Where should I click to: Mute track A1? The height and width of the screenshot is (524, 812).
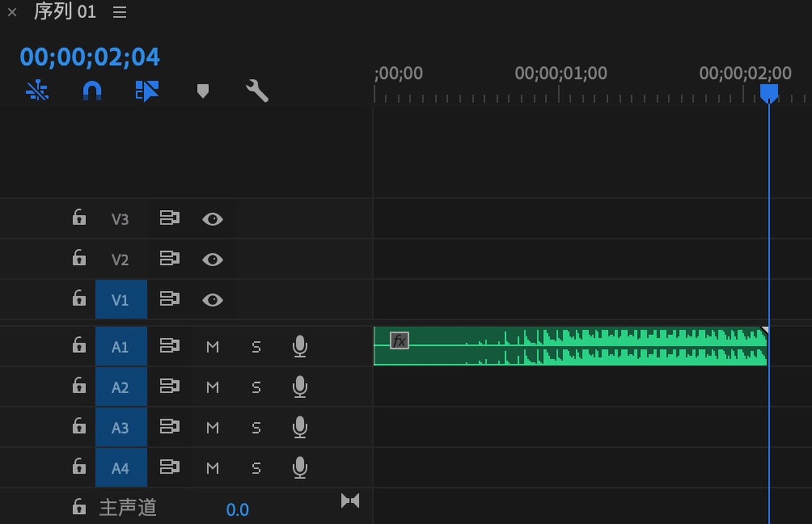click(213, 347)
